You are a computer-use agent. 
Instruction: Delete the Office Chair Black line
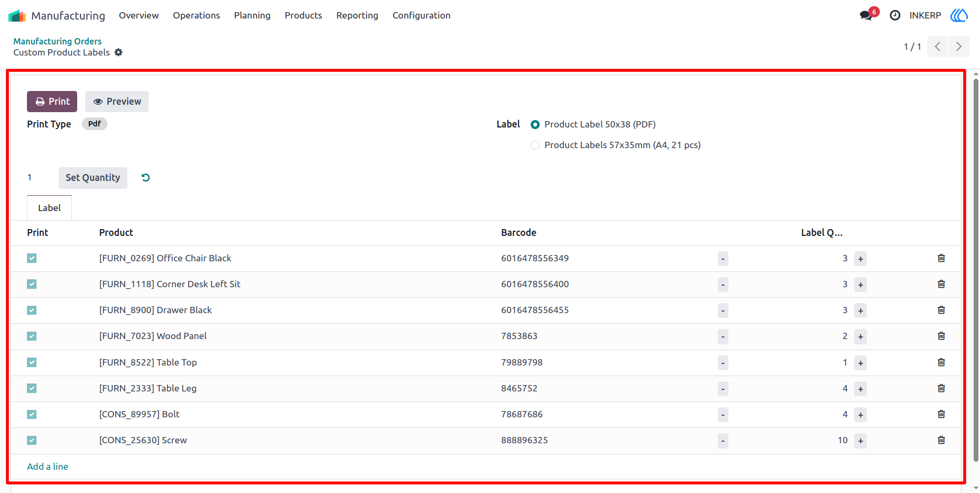(x=941, y=258)
